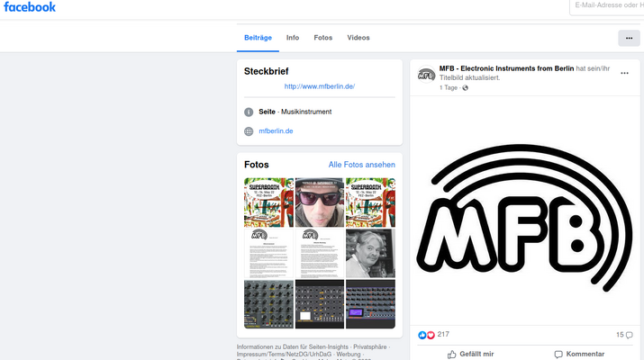Image resolution: width=644 pixels, height=360 pixels.
Task: Open last synthesizer photo with purple display
Action: click(370, 304)
